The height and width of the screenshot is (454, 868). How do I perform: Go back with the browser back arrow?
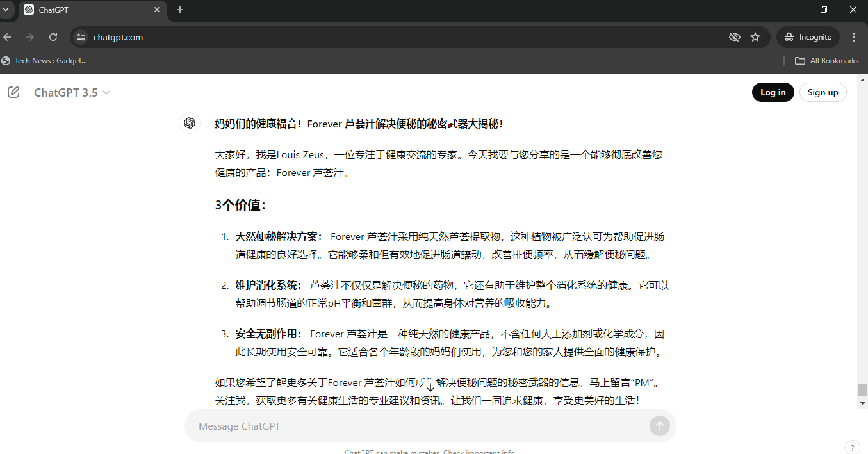click(8, 37)
